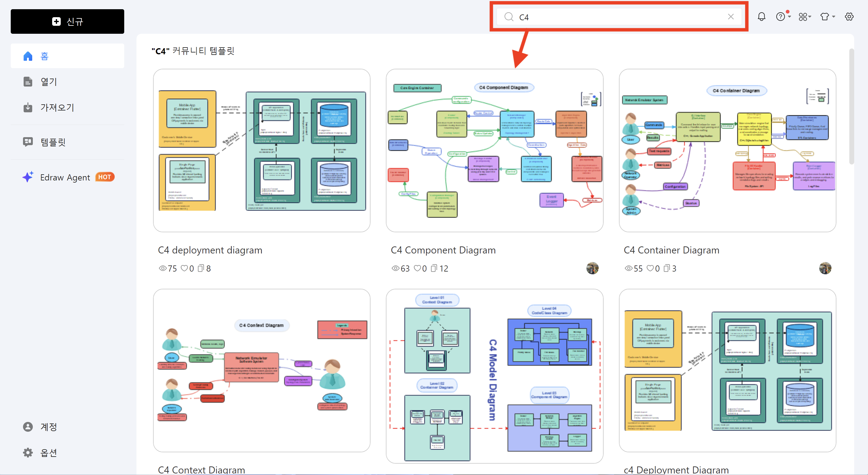Open the help question-mark menu
This screenshot has width=868, height=475.
780,17
